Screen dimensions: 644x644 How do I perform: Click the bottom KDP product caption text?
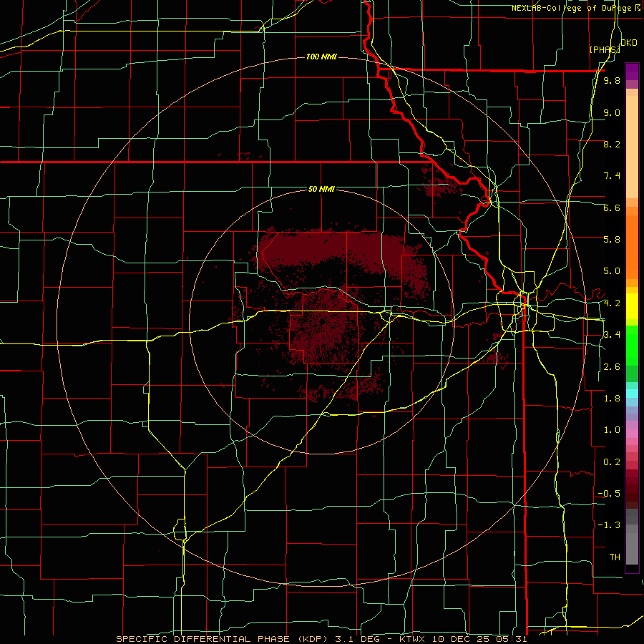(x=321, y=639)
